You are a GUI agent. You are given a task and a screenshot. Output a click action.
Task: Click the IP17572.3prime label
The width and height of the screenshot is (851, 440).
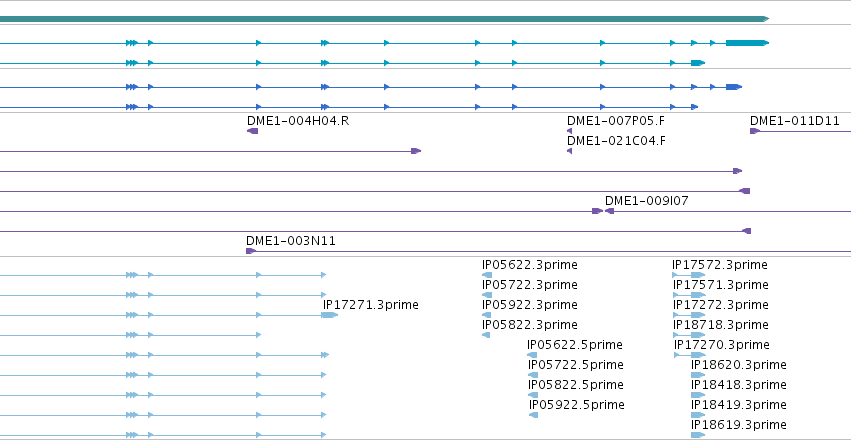coord(720,265)
